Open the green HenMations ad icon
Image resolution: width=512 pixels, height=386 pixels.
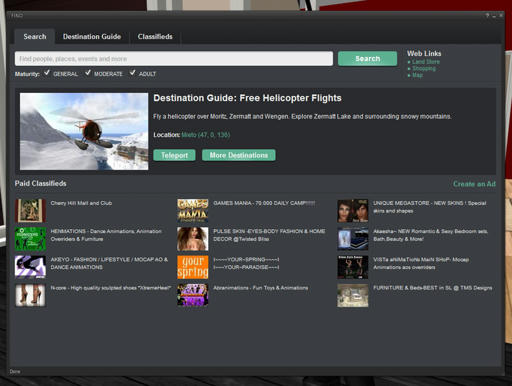pyautogui.click(x=30, y=239)
